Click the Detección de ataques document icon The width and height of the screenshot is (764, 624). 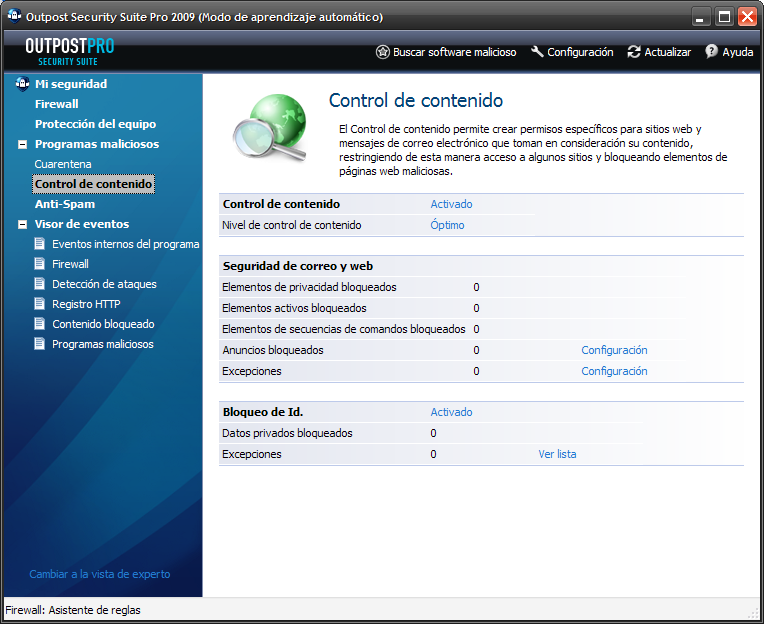click(x=39, y=284)
